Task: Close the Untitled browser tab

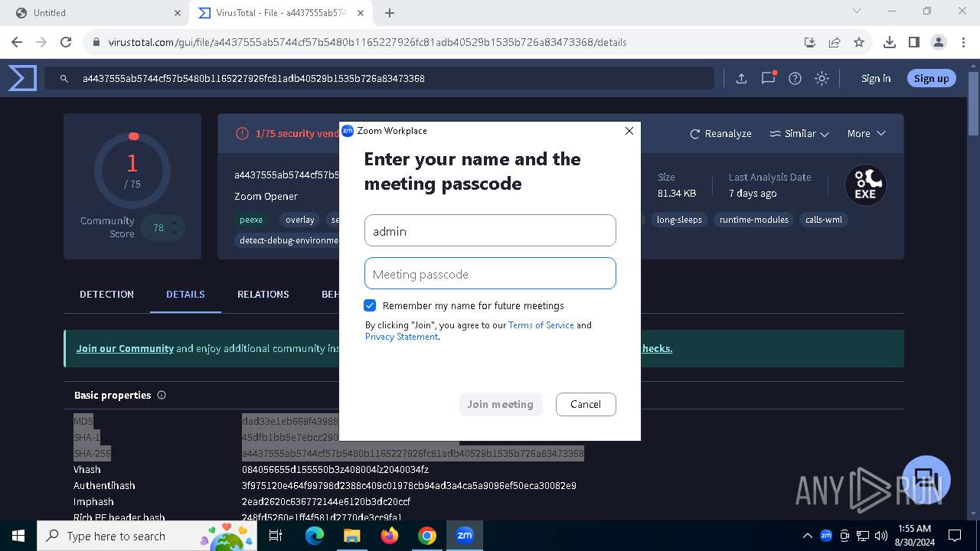Action: [x=177, y=13]
